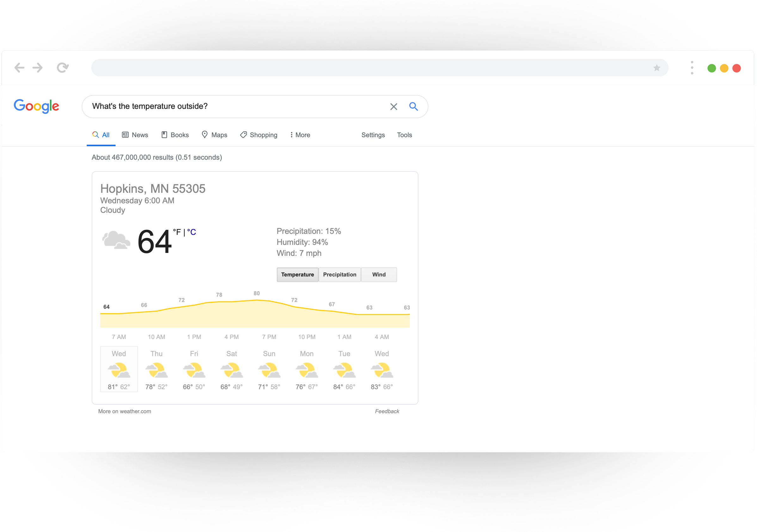
Task: Click the blue search magnifier icon
Action: (414, 107)
